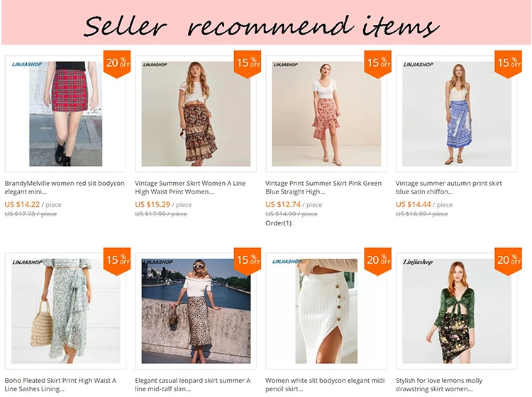Click the floral boho tiered skirt image
Image resolution: width=532 pixels, height=397 pixels.
pyautogui.click(x=196, y=113)
